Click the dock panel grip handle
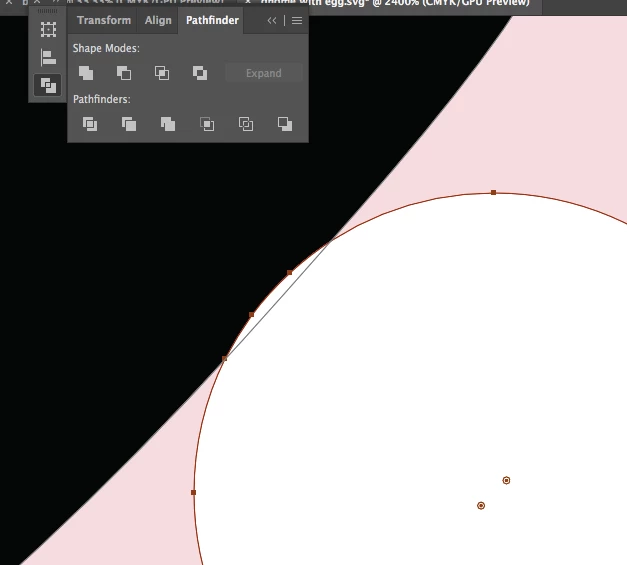This screenshot has height=565, width=627. click(48, 11)
